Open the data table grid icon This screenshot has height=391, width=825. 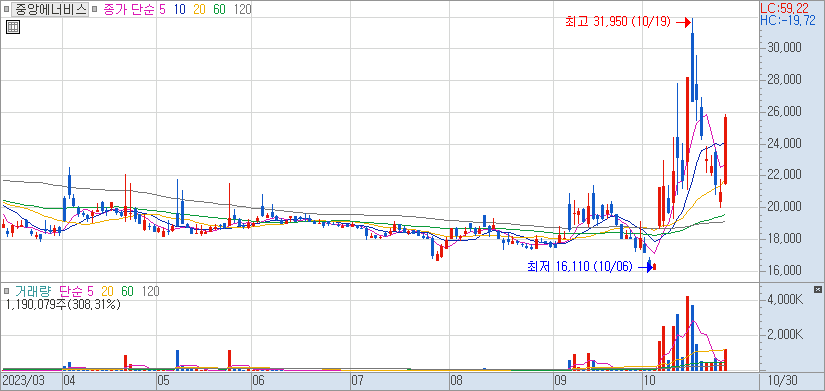pos(13,28)
